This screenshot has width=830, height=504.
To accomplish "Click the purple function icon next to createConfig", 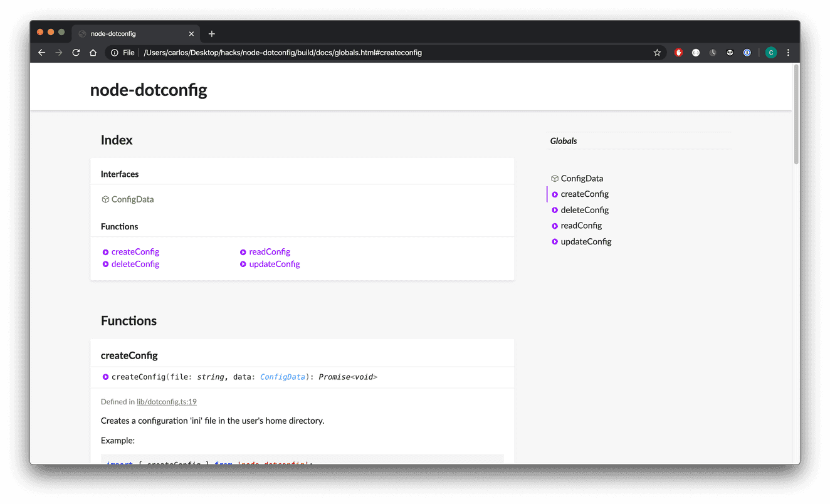I will (x=554, y=194).
